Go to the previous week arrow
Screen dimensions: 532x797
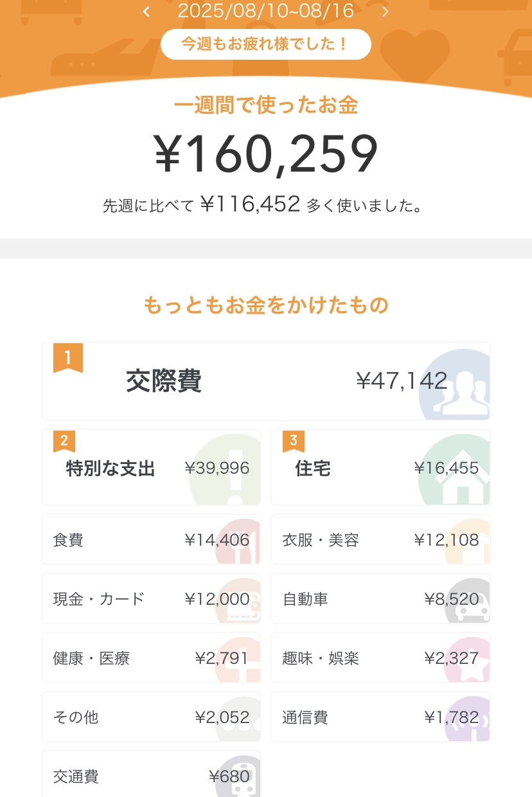pos(146,12)
